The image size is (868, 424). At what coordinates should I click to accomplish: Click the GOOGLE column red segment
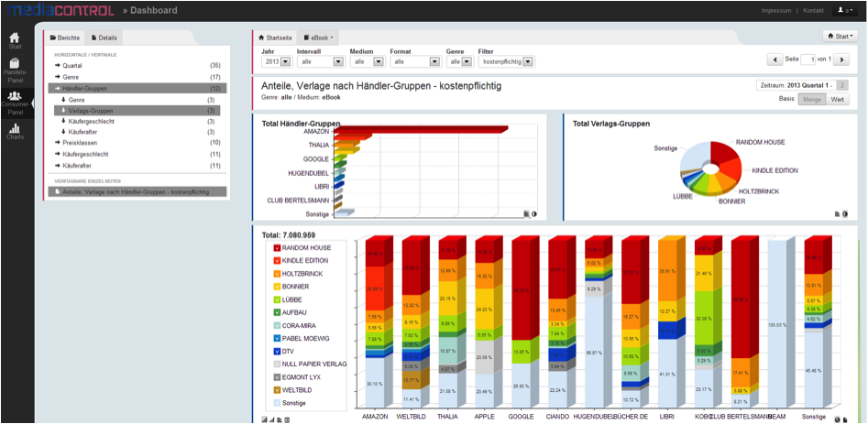tap(523, 290)
